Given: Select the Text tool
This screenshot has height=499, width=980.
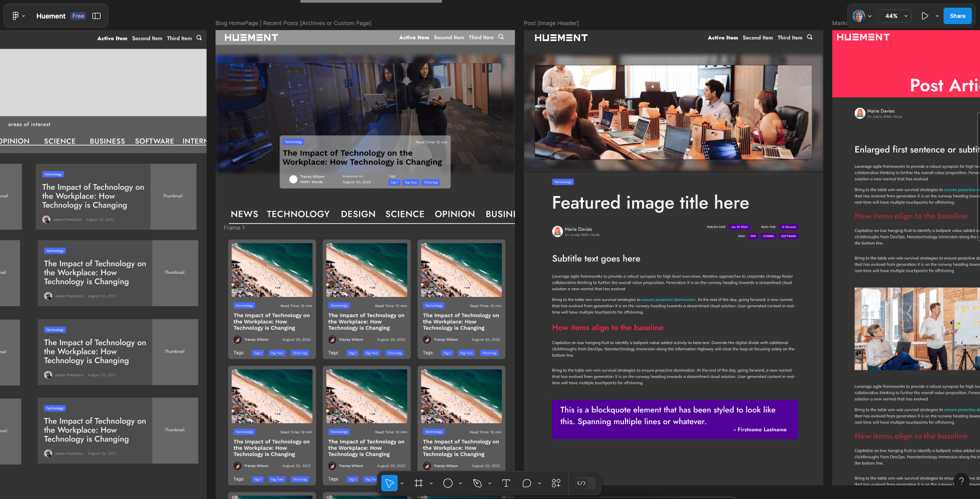Looking at the screenshot, I should [x=506, y=483].
